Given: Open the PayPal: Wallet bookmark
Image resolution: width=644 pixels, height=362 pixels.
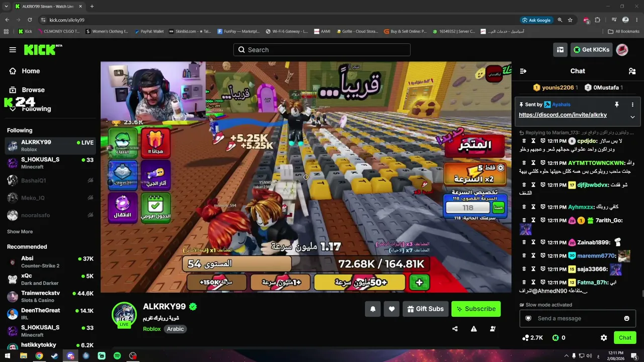Looking at the screenshot, I should (149, 31).
